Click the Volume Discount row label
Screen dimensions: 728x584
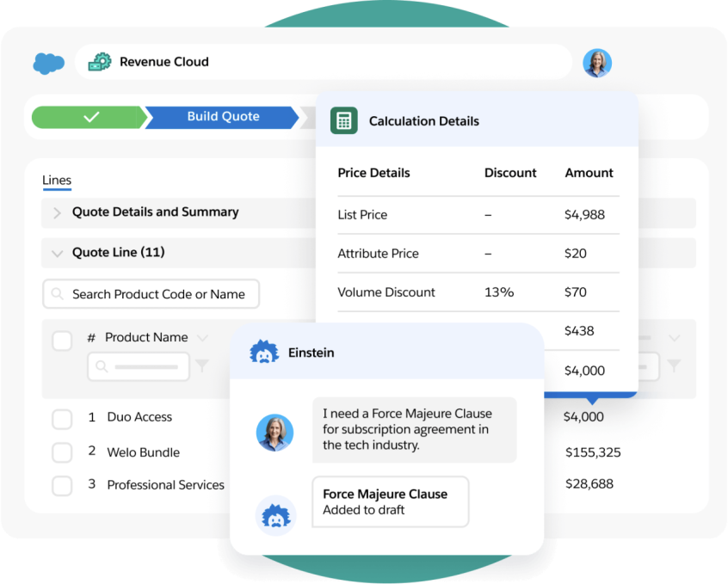click(386, 292)
